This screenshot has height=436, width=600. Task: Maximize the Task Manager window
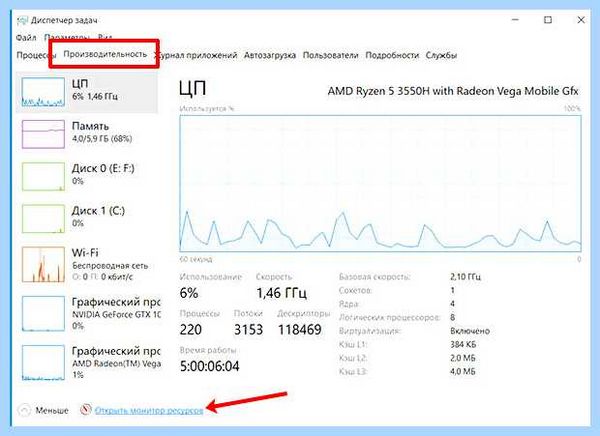click(x=548, y=20)
